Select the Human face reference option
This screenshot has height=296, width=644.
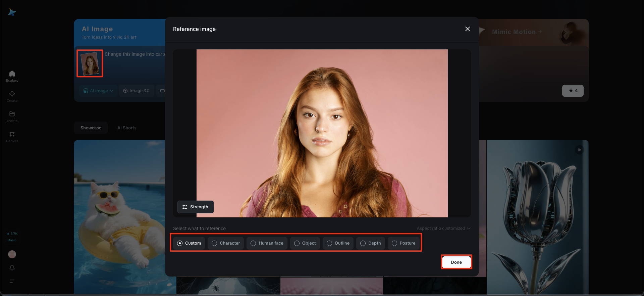267,243
